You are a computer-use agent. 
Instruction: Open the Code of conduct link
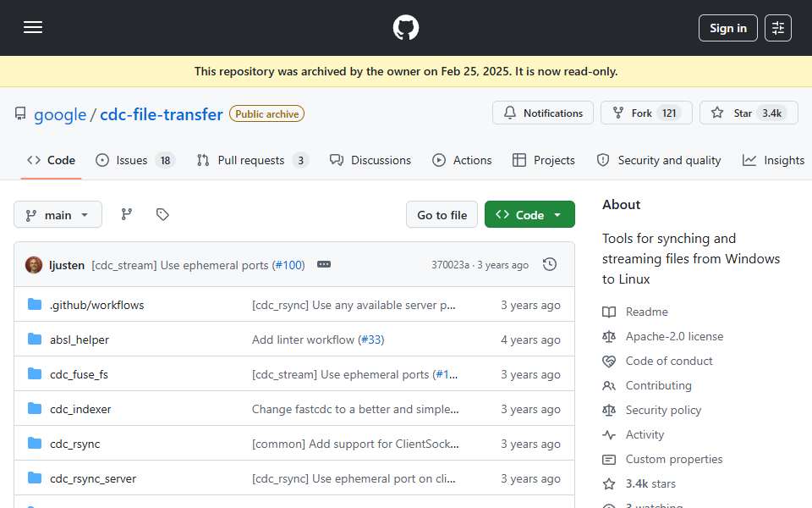coord(668,362)
